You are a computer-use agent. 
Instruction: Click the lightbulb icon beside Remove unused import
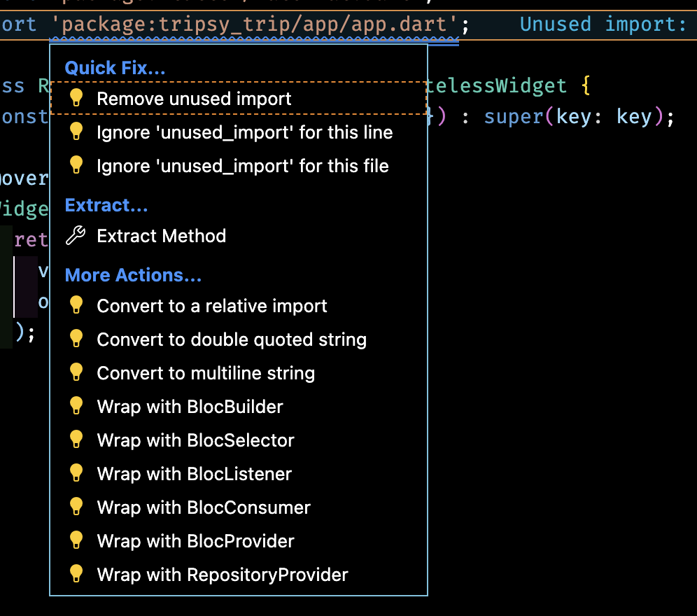point(76,99)
